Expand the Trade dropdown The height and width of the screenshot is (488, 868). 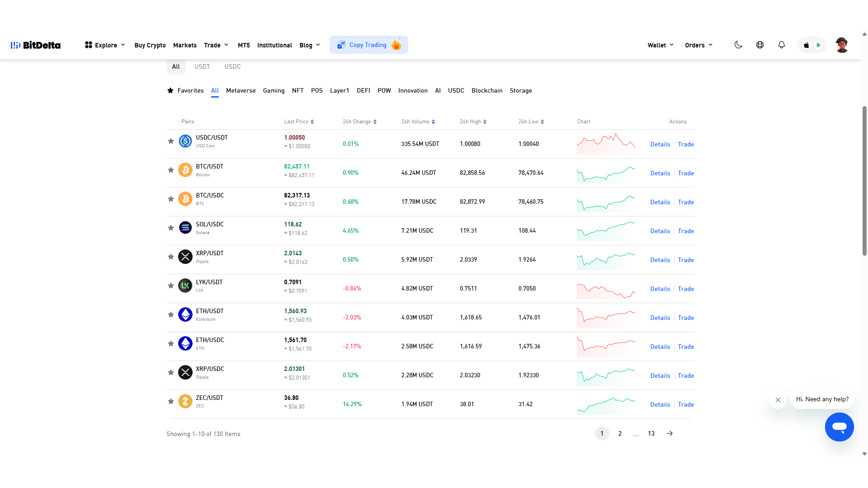click(x=216, y=45)
